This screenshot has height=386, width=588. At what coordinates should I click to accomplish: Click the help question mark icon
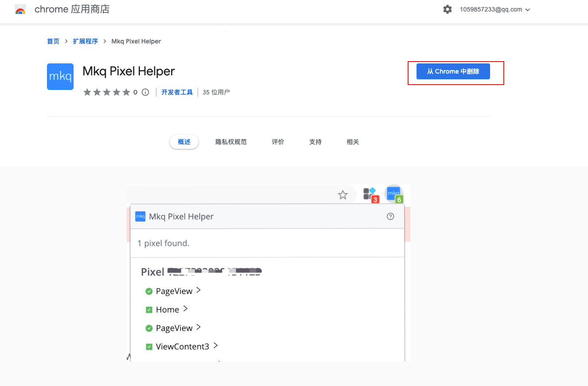coord(390,216)
